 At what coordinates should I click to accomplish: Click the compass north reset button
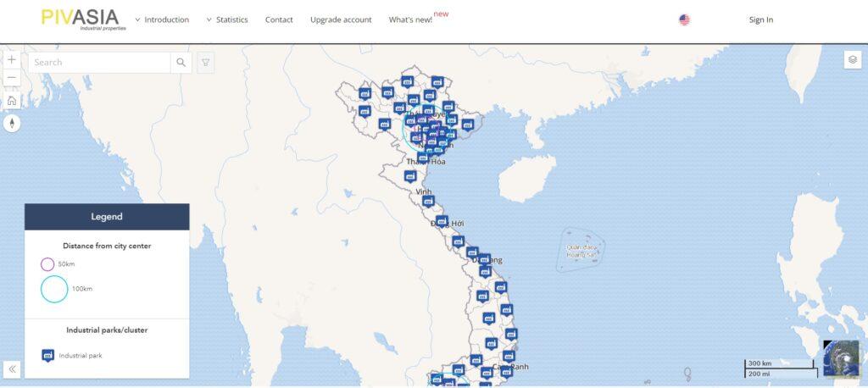[12, 124]
